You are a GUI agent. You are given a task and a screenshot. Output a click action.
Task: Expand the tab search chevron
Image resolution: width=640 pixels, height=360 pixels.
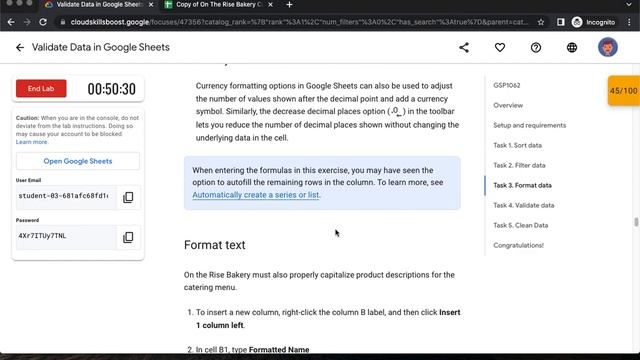[x=629, y=4]
